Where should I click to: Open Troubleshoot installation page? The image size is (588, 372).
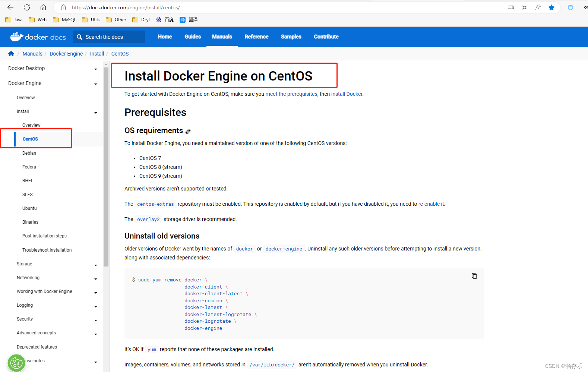(47, 250)
